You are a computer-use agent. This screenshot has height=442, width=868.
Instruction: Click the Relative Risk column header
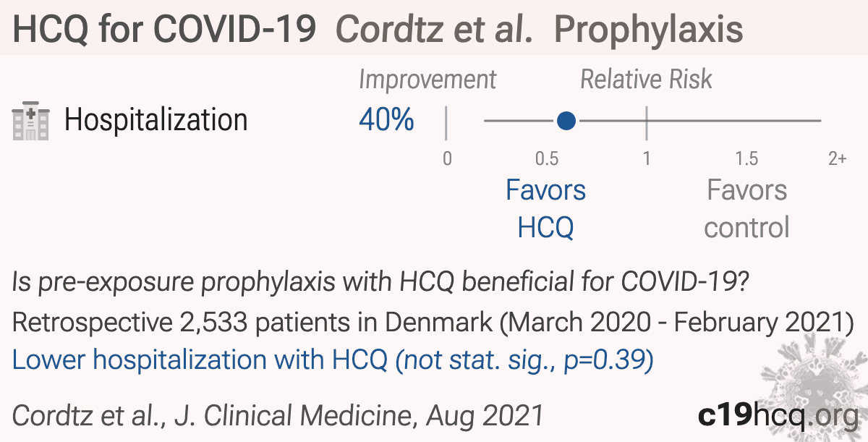point(647,80)
